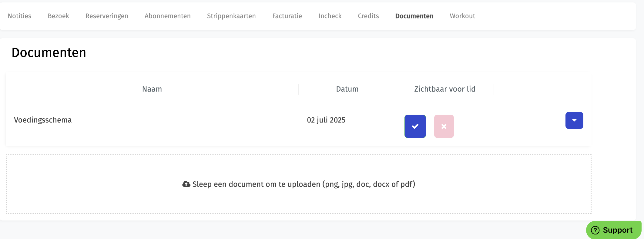Viewport: 644px width, 239px height.
Task: Click the Zichtbaar voor lid header
Action: 445,89
